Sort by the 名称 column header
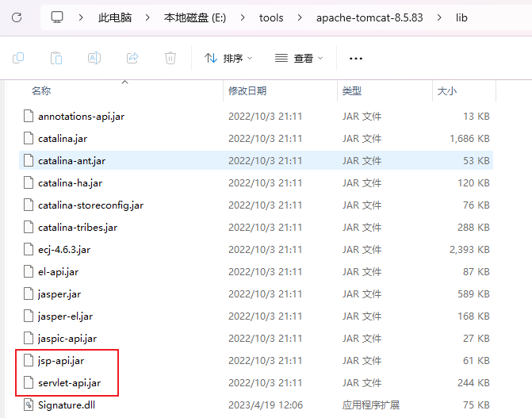The width and height of the screenshot is (532, 418). 41,91
